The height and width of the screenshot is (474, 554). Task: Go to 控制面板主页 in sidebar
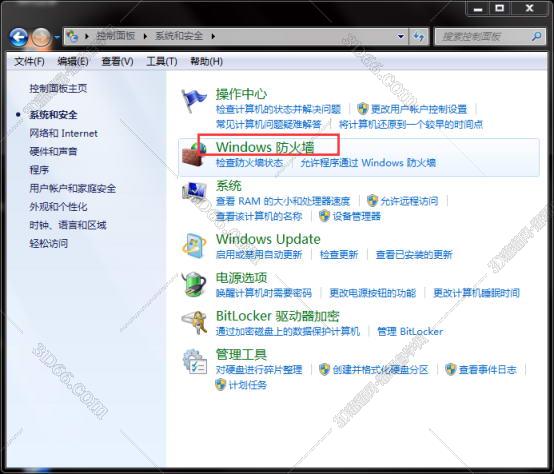(x=58, y=88)
